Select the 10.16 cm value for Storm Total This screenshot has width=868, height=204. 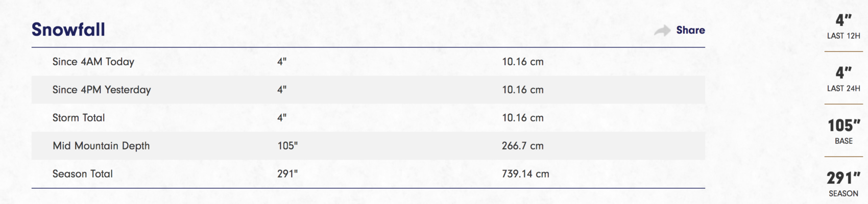(x=523, y=118)
